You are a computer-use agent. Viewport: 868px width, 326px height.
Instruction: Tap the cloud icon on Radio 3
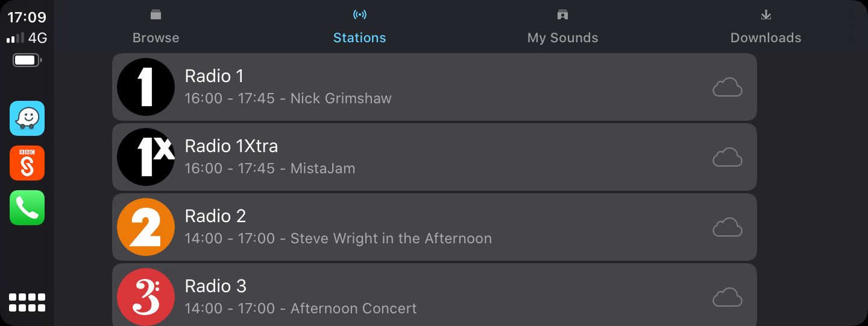pyautogui.click(x=727, y=297)
